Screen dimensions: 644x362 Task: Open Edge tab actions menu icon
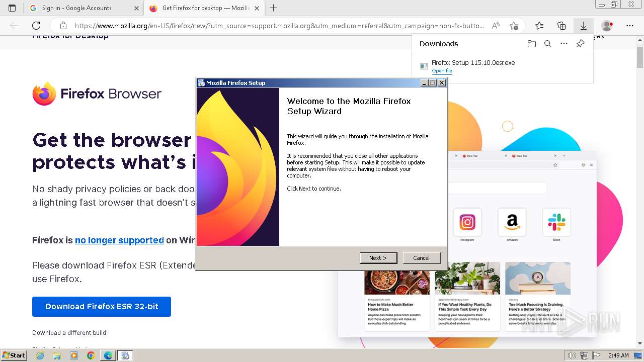click(x=12, y=8)
